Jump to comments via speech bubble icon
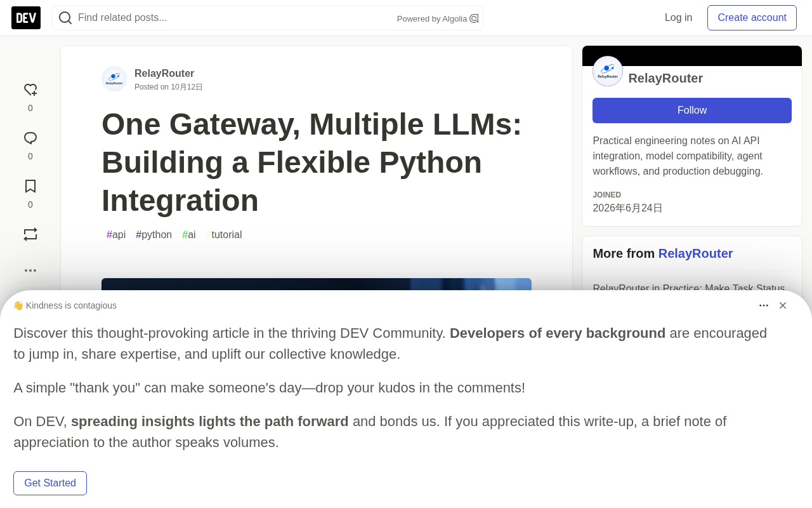Viewport: 812px width, 508px height. pyautogui.click(x=30, y=138)
